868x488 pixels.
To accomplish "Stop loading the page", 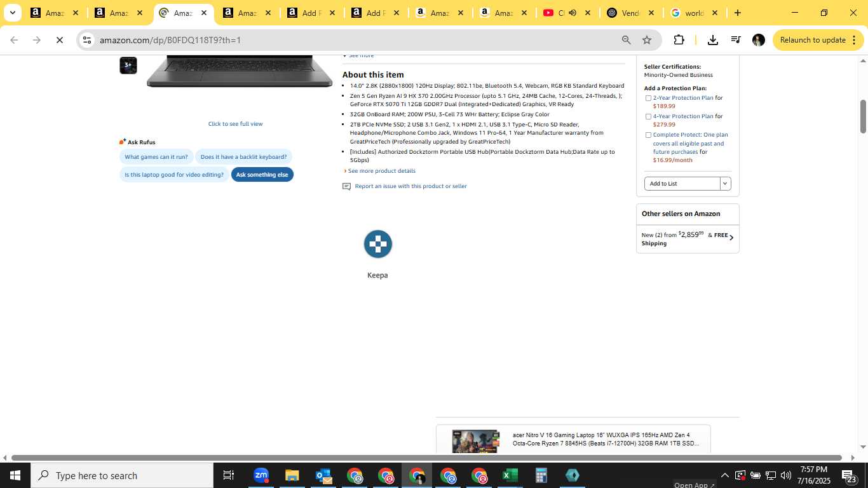I will pos(59,40).
